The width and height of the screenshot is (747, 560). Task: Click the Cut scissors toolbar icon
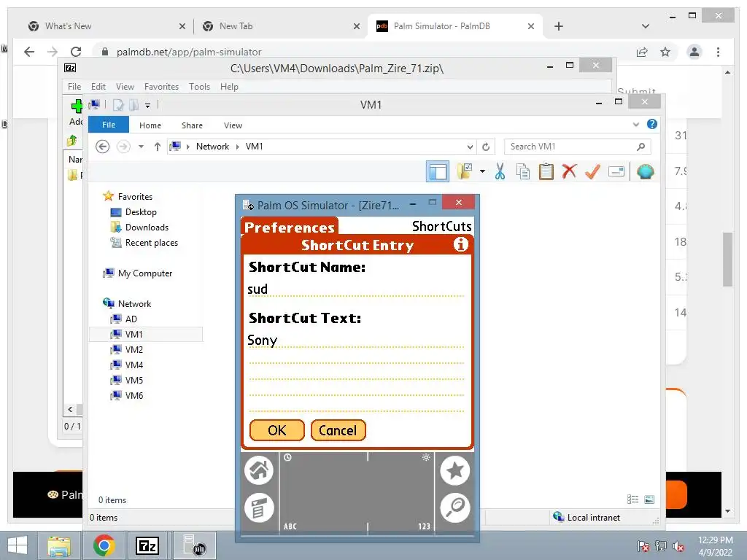[x=500, y=171]
